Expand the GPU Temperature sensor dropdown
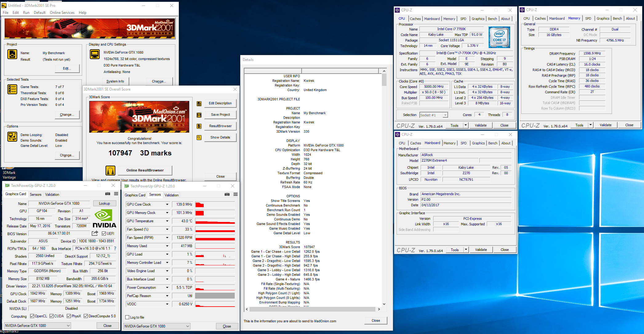This screenshot has height=334, width=644. click(x=167, y=221)
